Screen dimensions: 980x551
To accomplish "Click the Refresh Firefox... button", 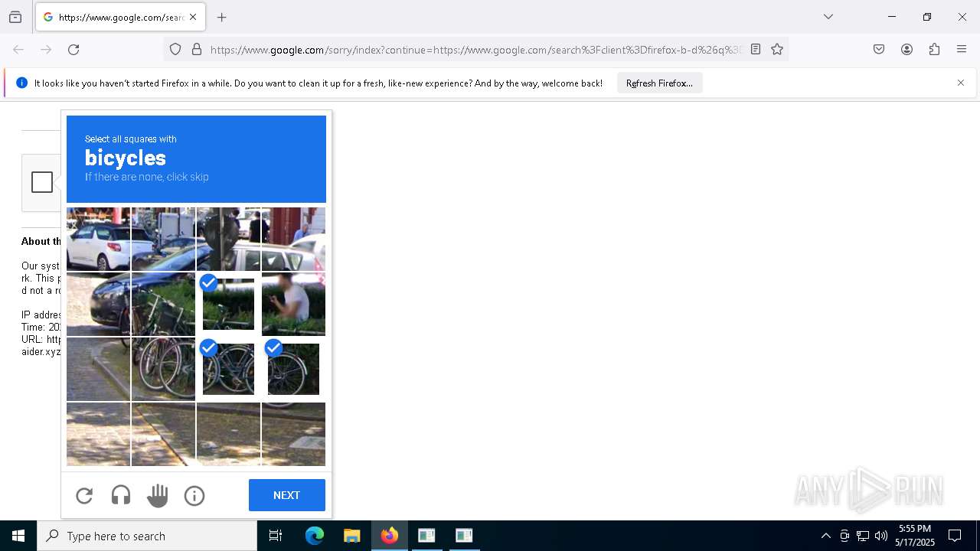I will click(x=659, y=83).
